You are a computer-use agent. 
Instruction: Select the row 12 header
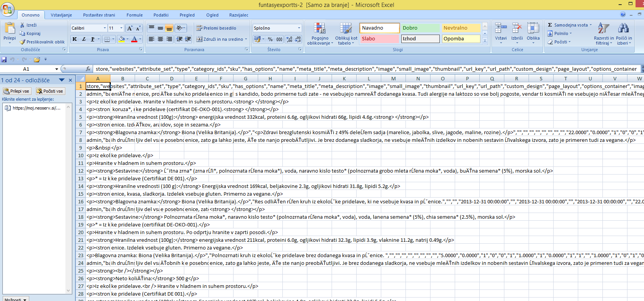pyautogui.click(x=80, y=171)
